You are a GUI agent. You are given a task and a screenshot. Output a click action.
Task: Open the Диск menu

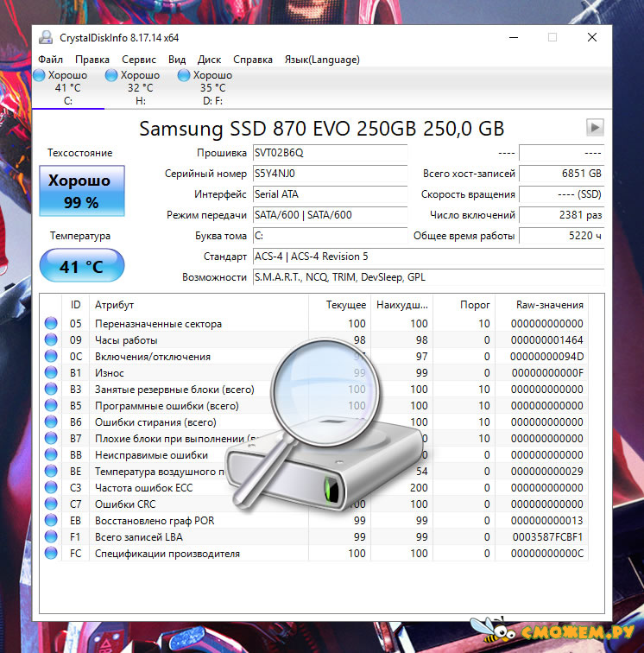coord(209,60)
